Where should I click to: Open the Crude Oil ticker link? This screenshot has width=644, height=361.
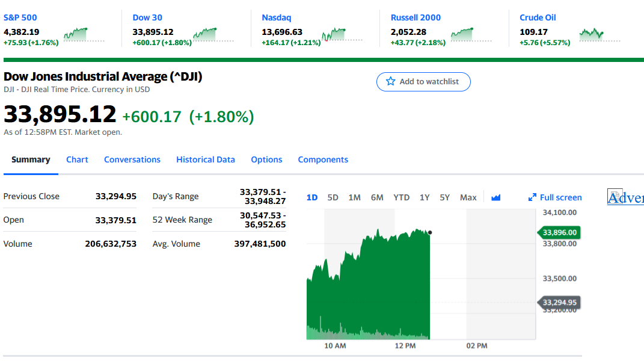[x=538, y=17]
